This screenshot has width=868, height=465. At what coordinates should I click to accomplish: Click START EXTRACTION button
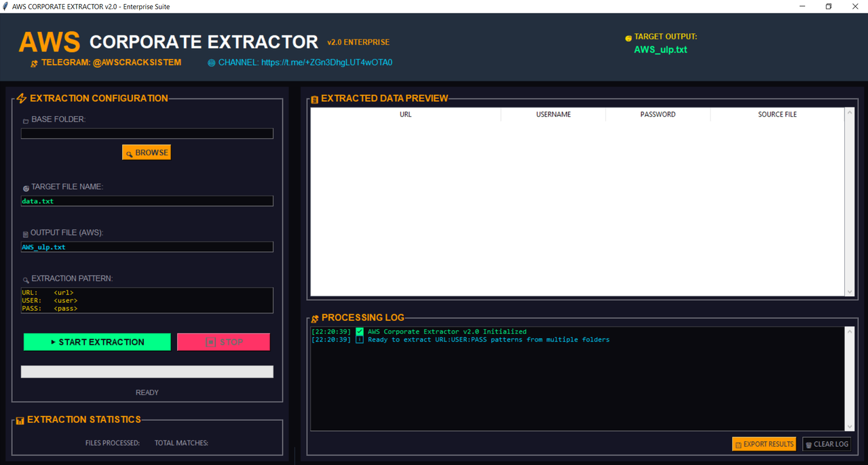(97, 341)
